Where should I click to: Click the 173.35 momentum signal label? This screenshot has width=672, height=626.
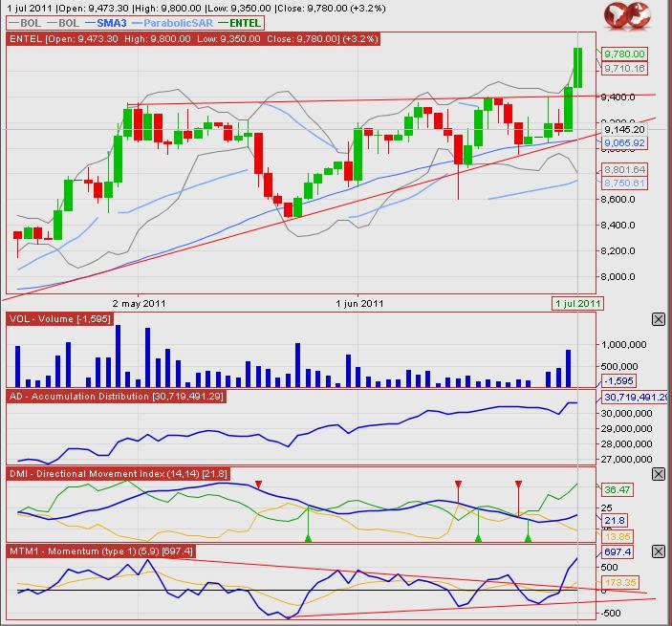click(x=620, y=582)
